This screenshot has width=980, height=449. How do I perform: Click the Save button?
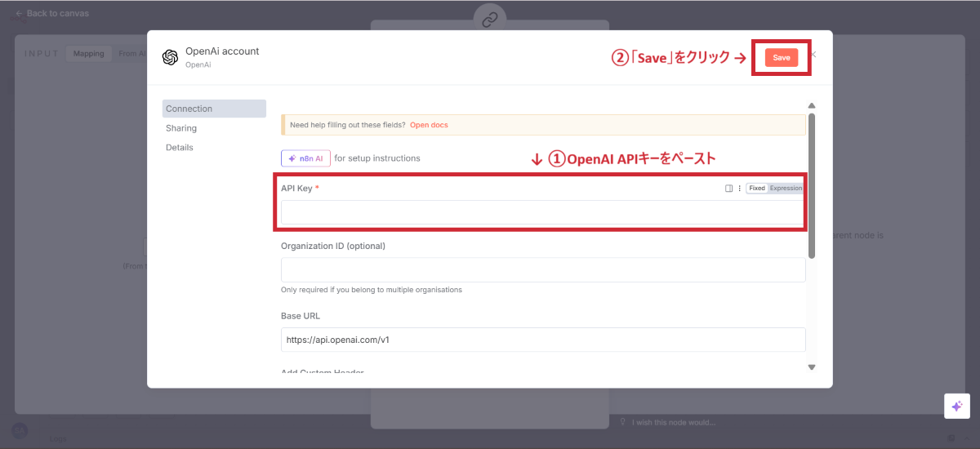pyautogui.click(x=781, y=57)
